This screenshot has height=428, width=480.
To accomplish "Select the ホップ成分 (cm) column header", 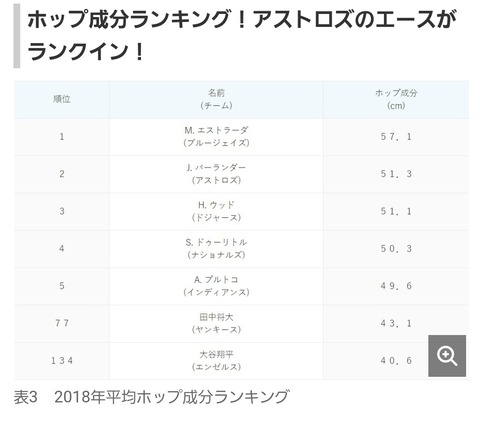I will tap(396, 99).
